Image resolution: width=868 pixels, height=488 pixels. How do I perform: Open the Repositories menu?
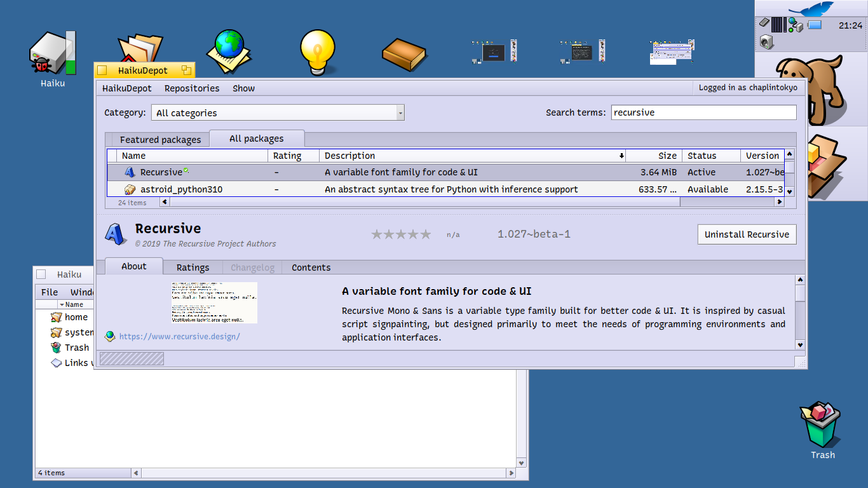click(x=191, y=88)
